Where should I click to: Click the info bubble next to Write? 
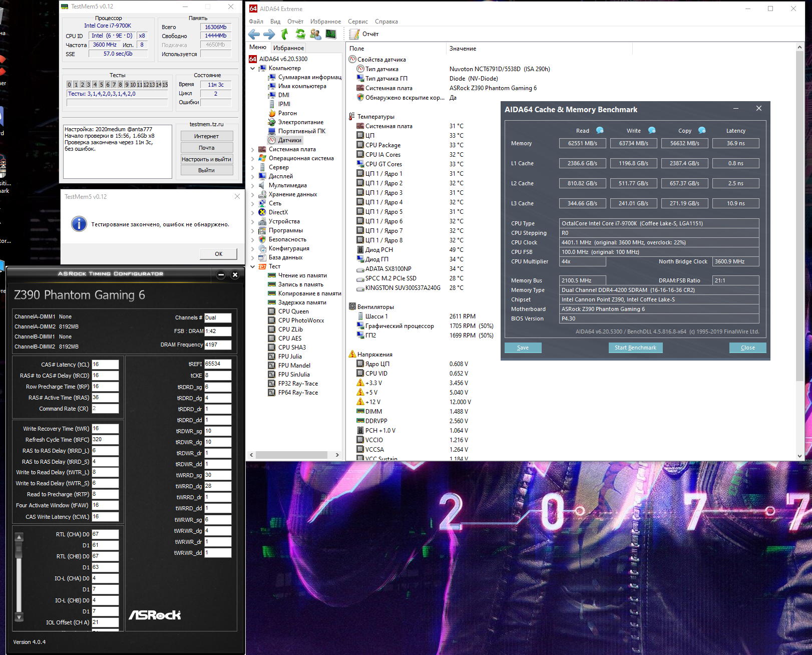(652, 130)
